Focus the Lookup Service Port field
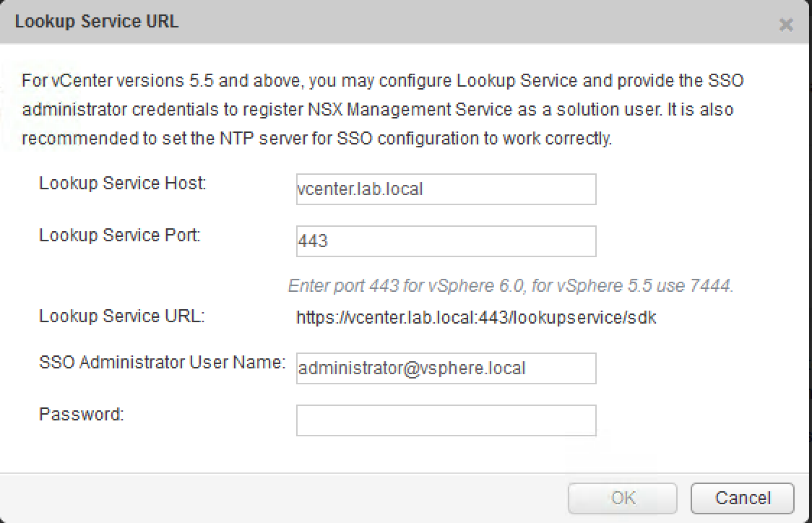812x523 pixels. [x=446, y=241]
